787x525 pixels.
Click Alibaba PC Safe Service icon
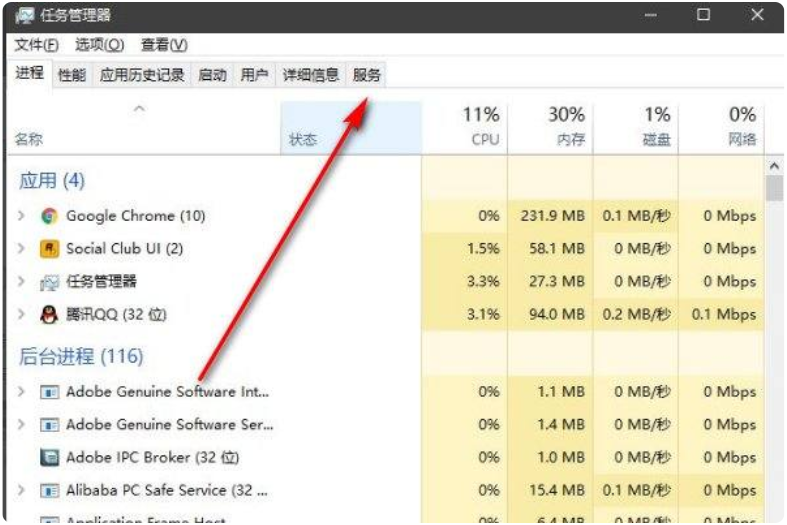point(49,491)
